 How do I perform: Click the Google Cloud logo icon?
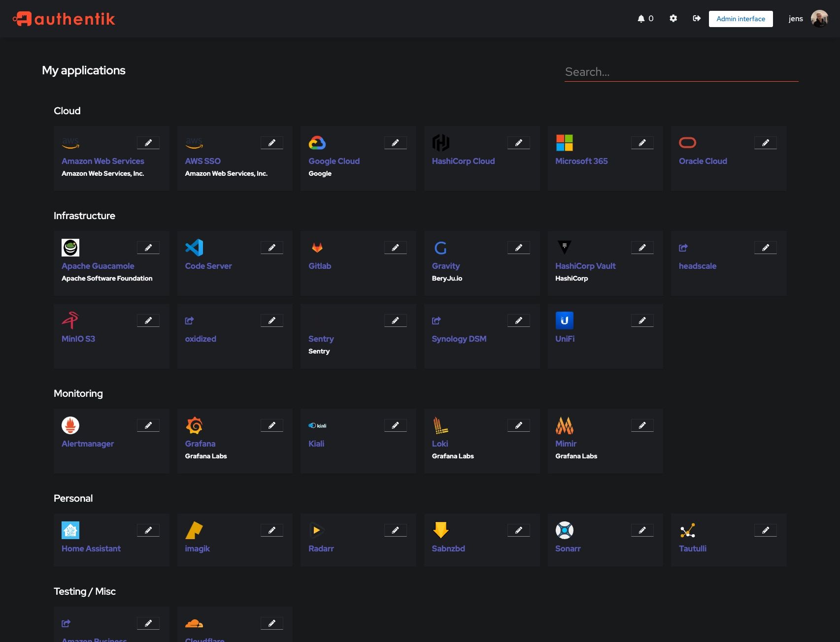[317, 143]
